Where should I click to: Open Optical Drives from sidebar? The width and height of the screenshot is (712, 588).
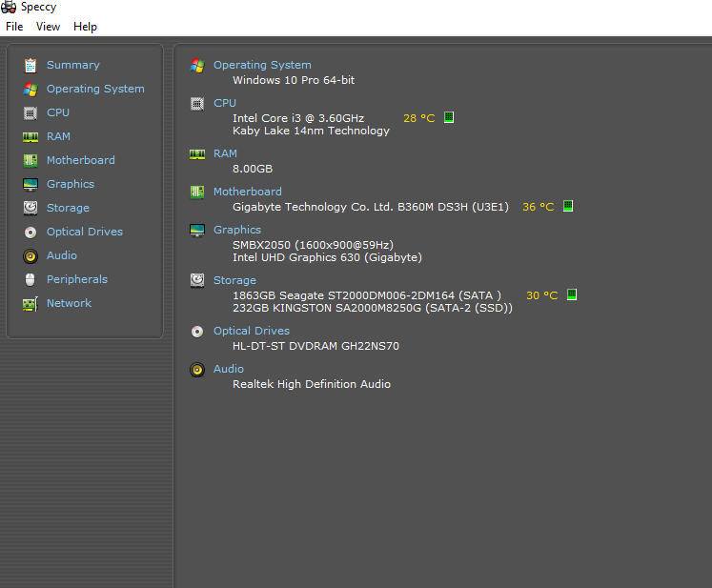pos(85,232)
